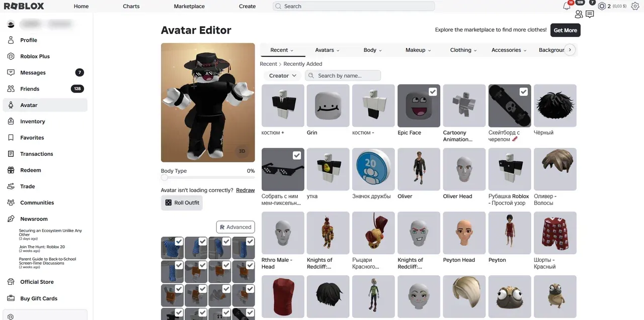Image resolution: width=644 pixels, height=320 pixels.
Task: Toggle the 3D view button on avatar preview
Action: [x=242, y=151]
